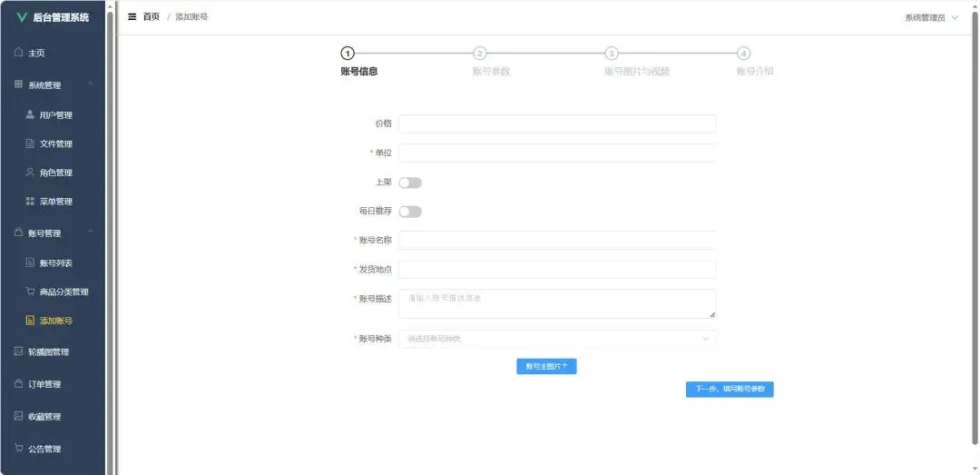Click the 后台管理系统 title text
The image size is (980, 475).
pyautogui.click(x=61, y=17)
